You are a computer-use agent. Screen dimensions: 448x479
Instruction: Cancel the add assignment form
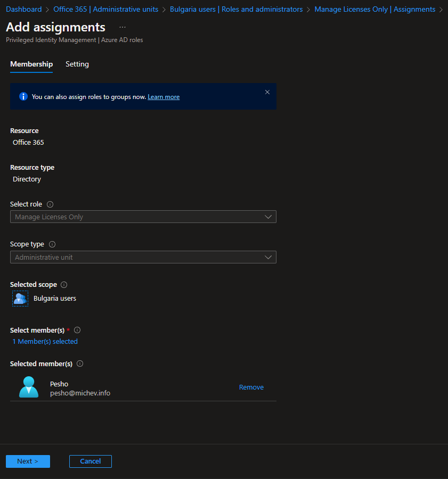coord(91,461)
